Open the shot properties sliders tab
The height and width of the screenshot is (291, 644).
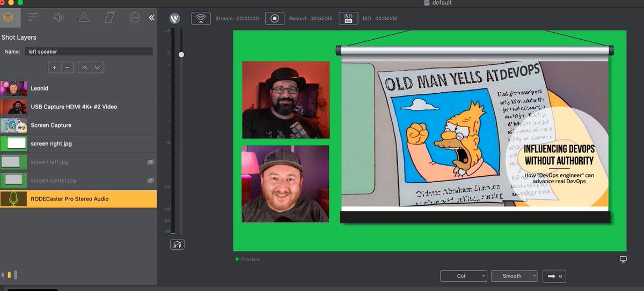(x=33, y=17)
